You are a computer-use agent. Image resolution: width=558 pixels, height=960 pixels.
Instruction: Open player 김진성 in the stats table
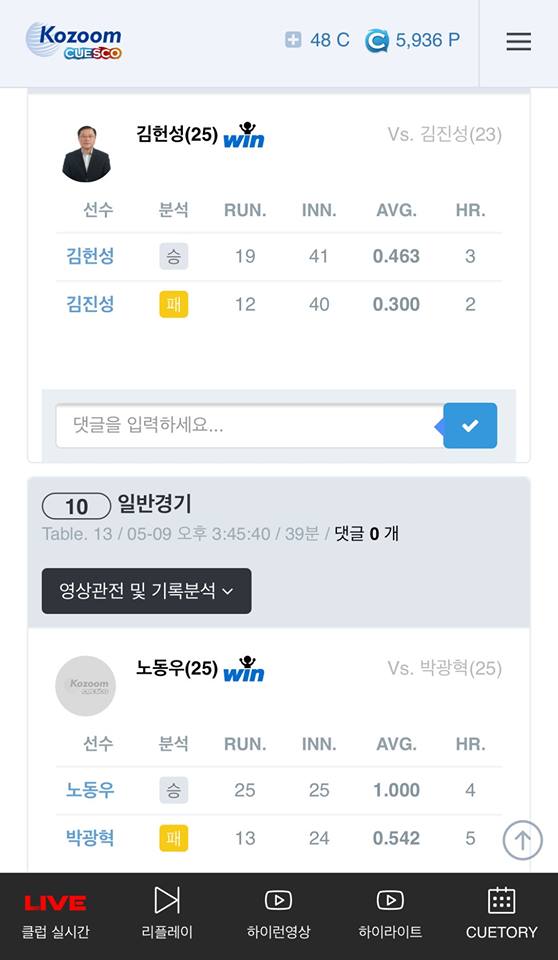[x=90, y=304]
